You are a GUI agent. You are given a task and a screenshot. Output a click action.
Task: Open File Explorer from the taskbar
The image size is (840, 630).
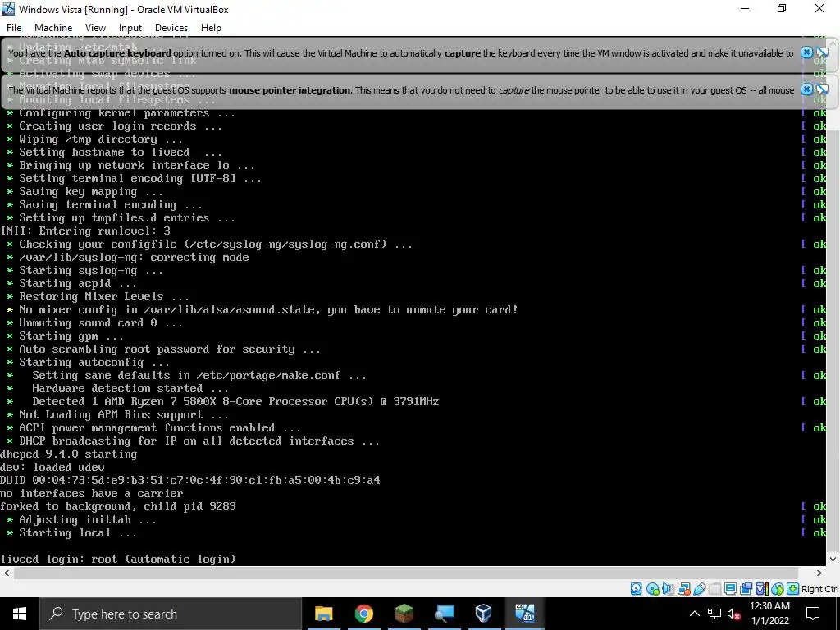pyautogui.click(x=323, y=614)
